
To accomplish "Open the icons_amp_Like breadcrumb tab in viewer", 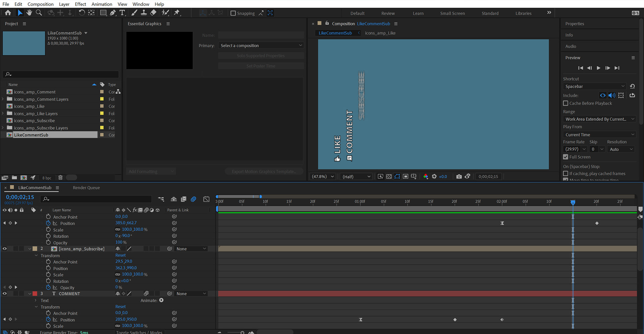I will point(380,33).
